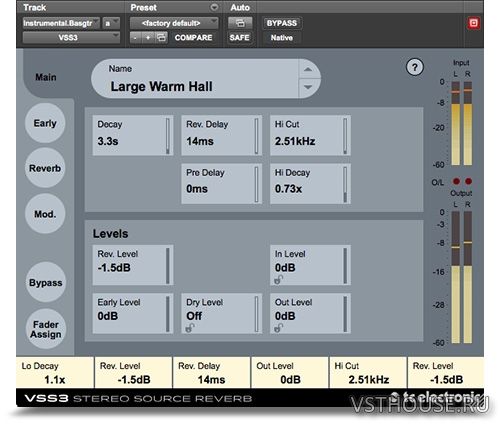500x427 pixels.
Task: Adjust the Rev. Delay 14ms fader
Action: 256,136
